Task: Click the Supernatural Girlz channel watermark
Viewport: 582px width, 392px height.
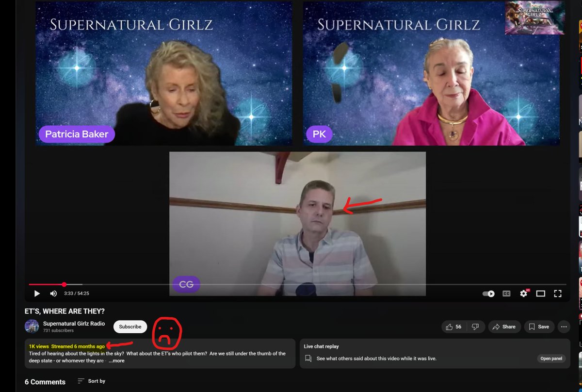Action: click(535, 18)
